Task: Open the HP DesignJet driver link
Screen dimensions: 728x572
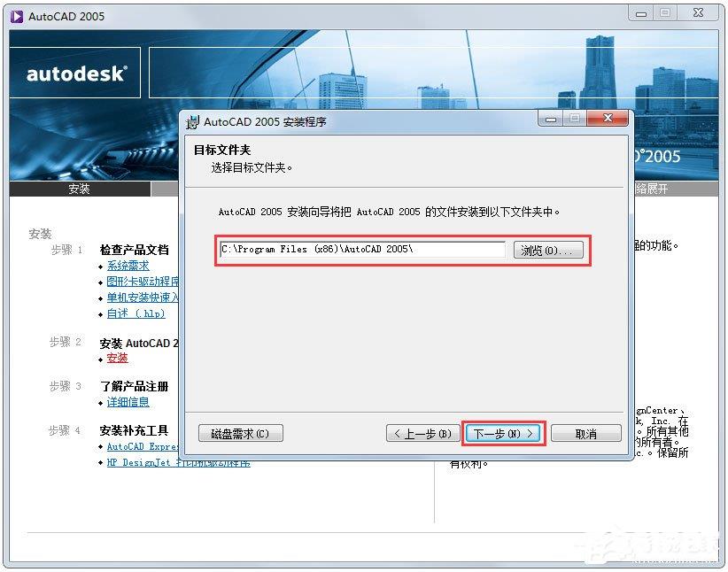Action: pyautogui.click(x=178, y=462)
